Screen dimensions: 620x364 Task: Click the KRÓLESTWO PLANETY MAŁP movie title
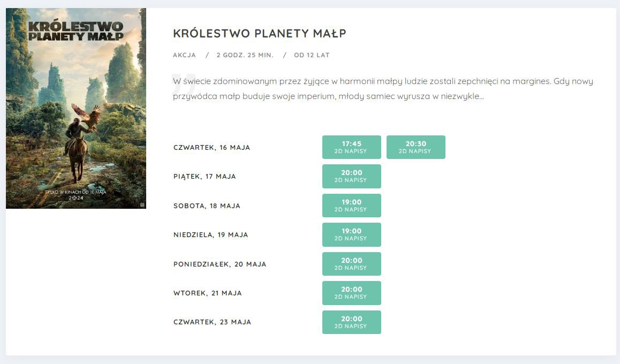click(259, 33)
